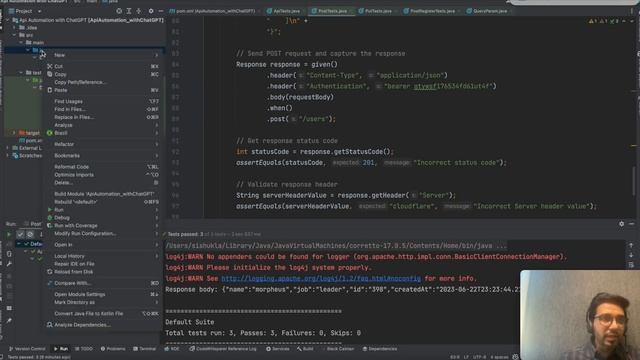Screen dimensions: 640x360
Task: Expand Scratches and Consoles node
Action: 8,156
